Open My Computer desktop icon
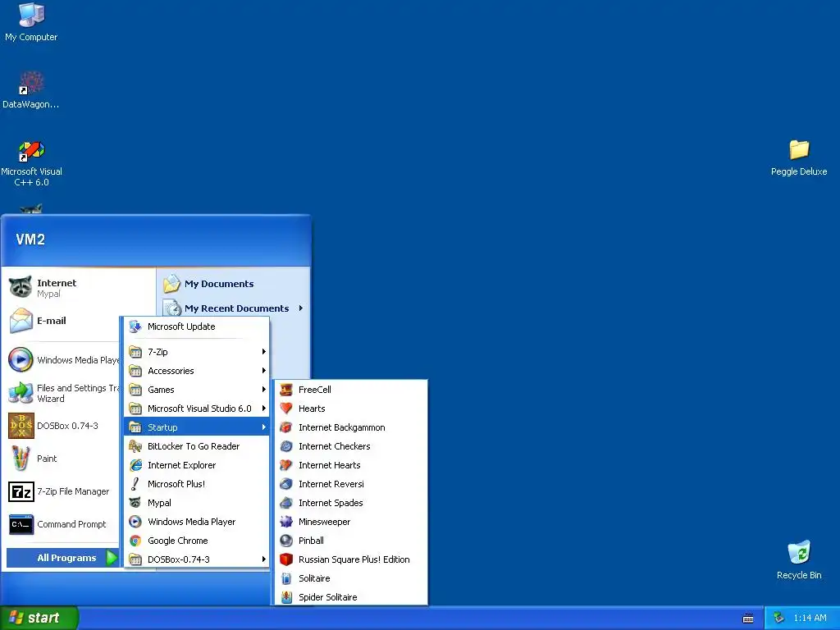Screen dimensions: 840x630 [x=31, y=15]
